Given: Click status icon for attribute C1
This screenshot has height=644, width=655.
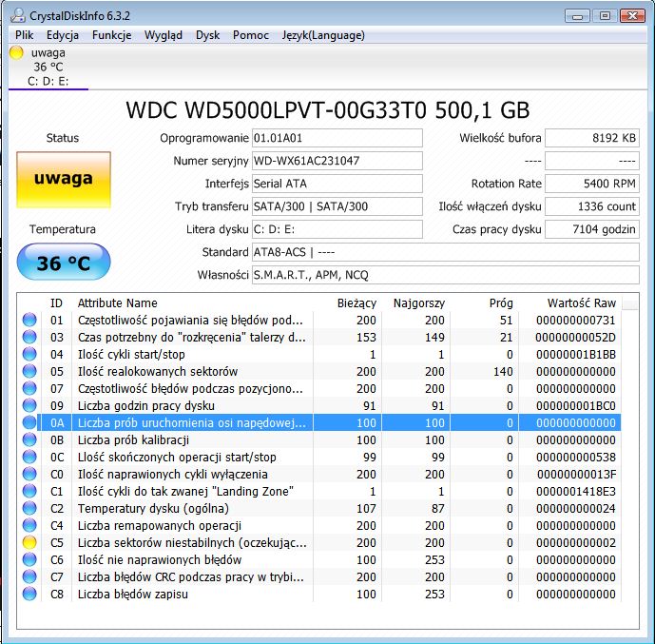Looking at the screenshot, I should click(29, 491).
